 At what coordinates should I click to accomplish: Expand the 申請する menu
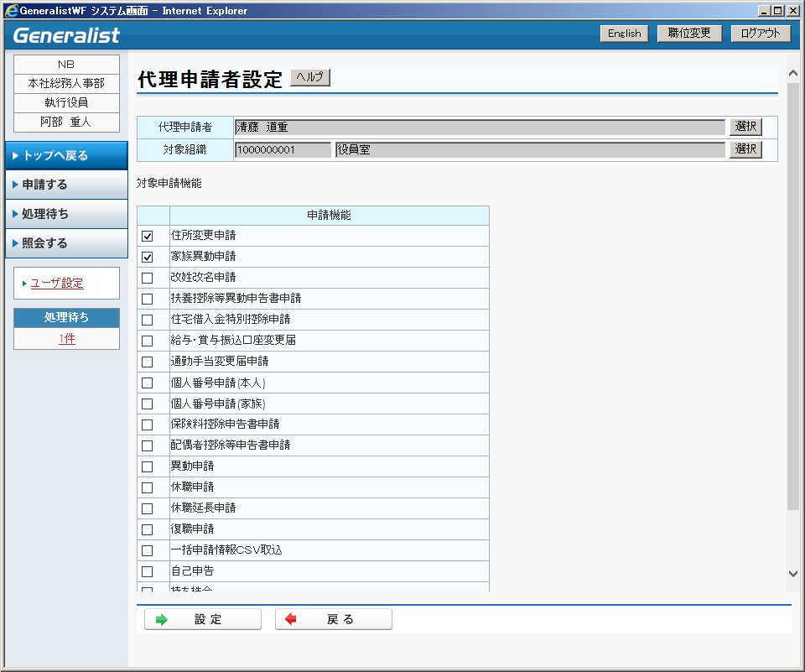click(66, 185)
